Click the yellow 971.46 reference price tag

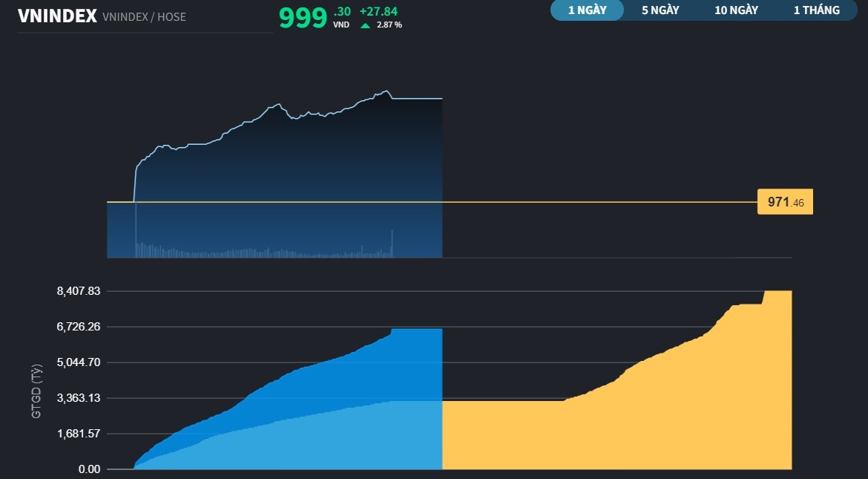pyautogui.click(x=785, y=202)
